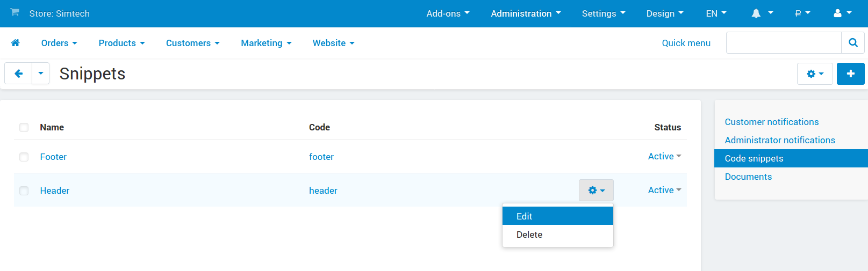The width and height of the screenshot is (868, 271).
Task: Add a new snippet with plus button
Action: pyautogui.click(x=850, y=74)
